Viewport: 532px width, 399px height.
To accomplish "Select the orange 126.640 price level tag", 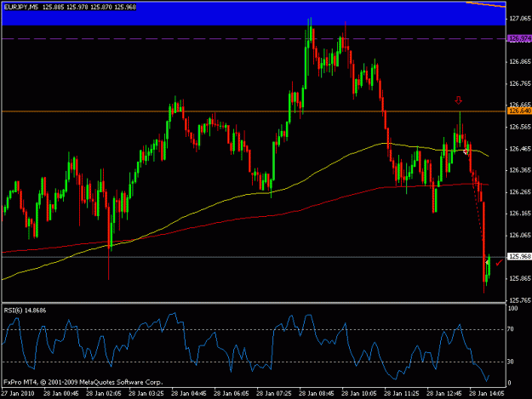I will (x=519, y=111).
